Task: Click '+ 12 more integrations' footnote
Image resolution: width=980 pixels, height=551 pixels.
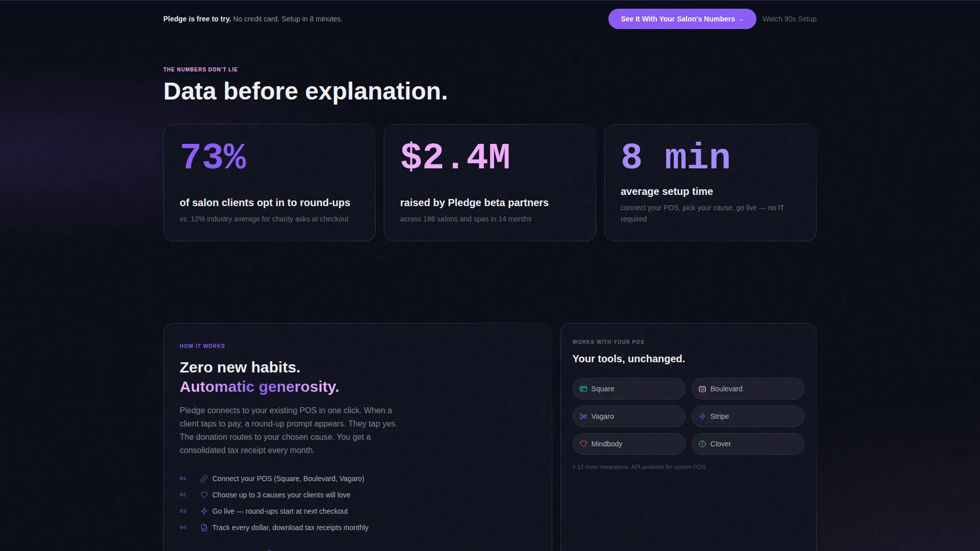Action: click(x=639, y=467)
